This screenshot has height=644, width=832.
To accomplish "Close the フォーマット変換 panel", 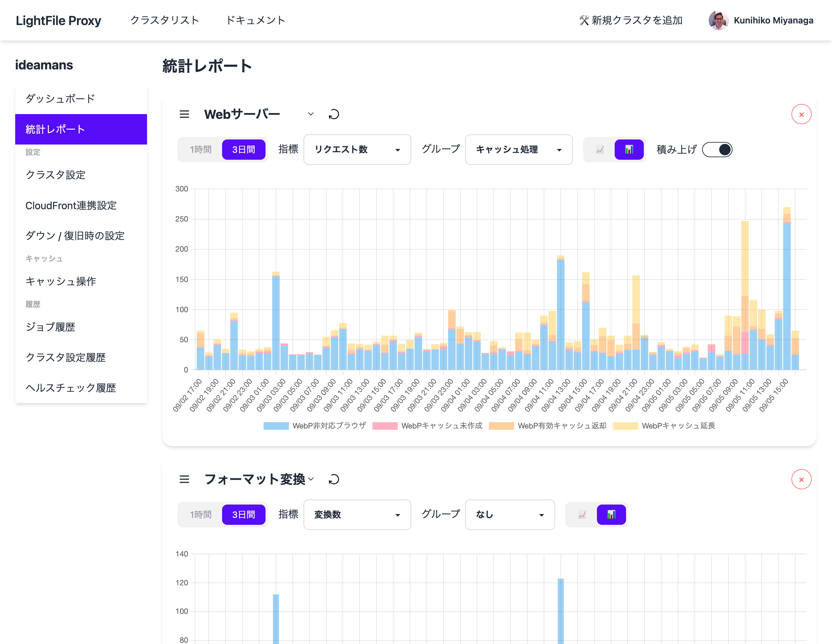I will click(801, 480).
